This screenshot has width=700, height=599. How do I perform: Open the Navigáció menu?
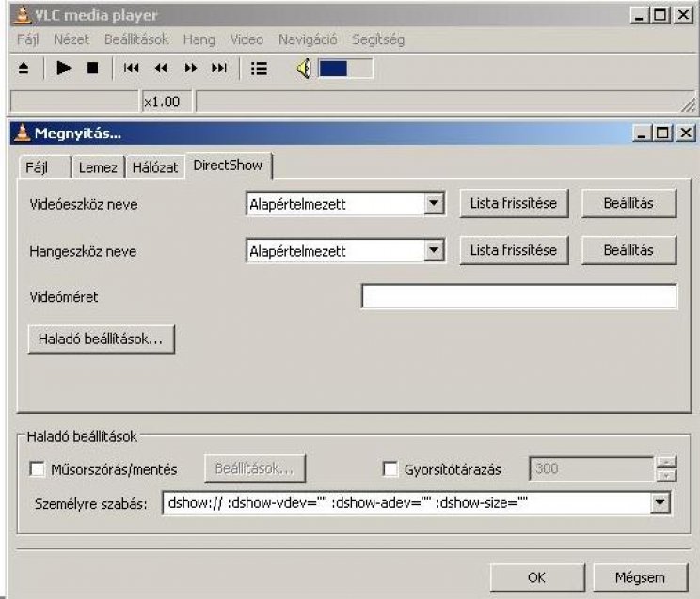(308, 39)
